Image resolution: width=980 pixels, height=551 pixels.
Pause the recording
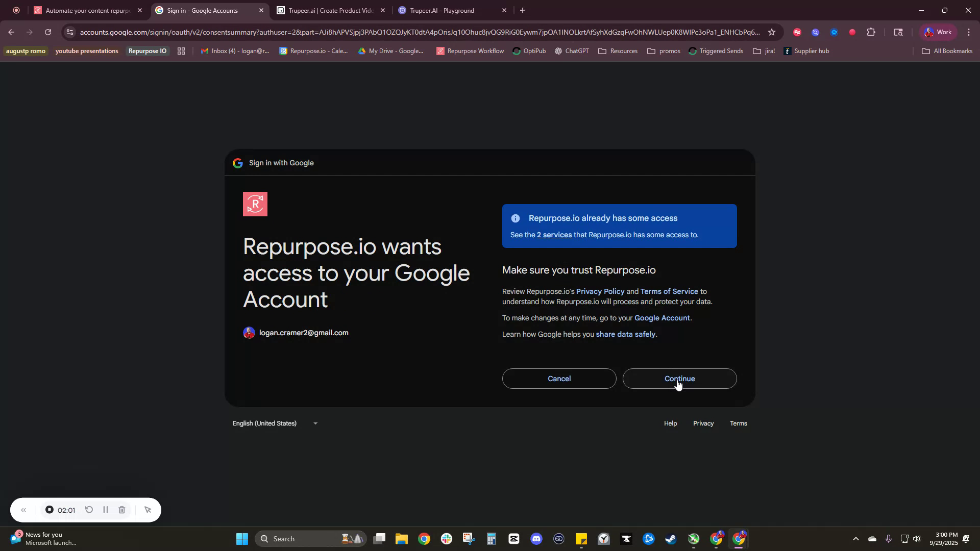pos(106,510)
